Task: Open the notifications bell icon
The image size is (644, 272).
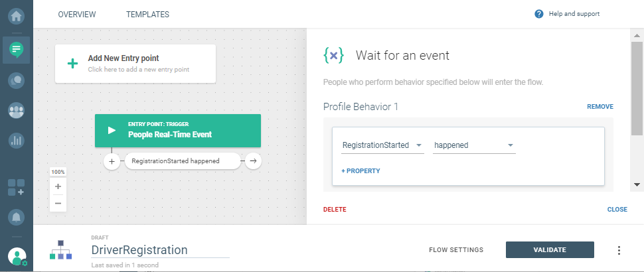Action: pos(16,217)
